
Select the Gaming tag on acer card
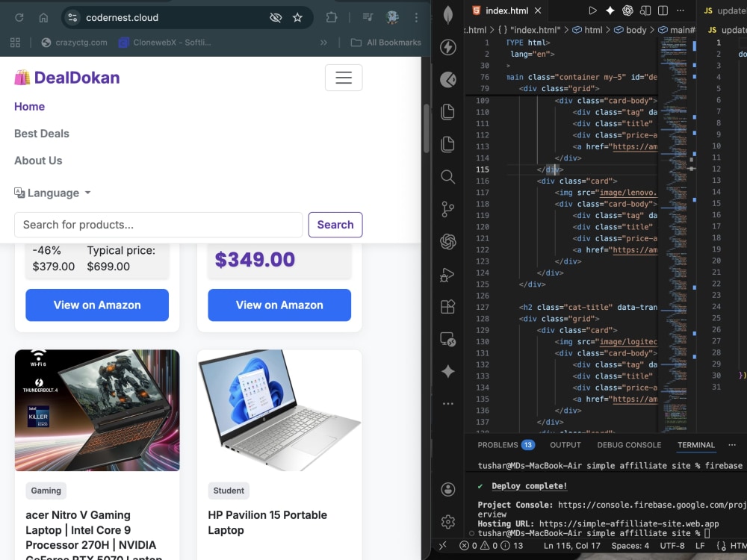(x=46, y=491)
